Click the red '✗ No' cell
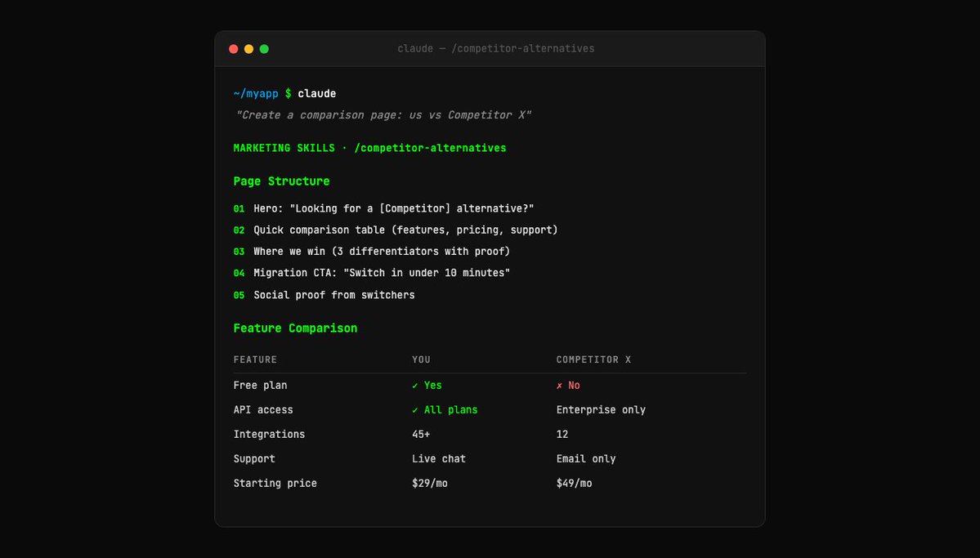980x558 pixels. pyautogui.click(x=568, y=386)
